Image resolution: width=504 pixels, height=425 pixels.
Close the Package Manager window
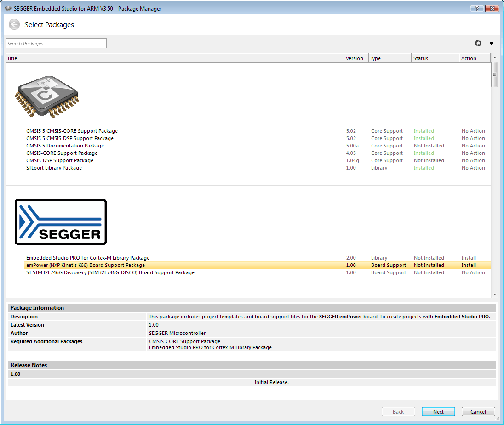(x=492, y=8)
